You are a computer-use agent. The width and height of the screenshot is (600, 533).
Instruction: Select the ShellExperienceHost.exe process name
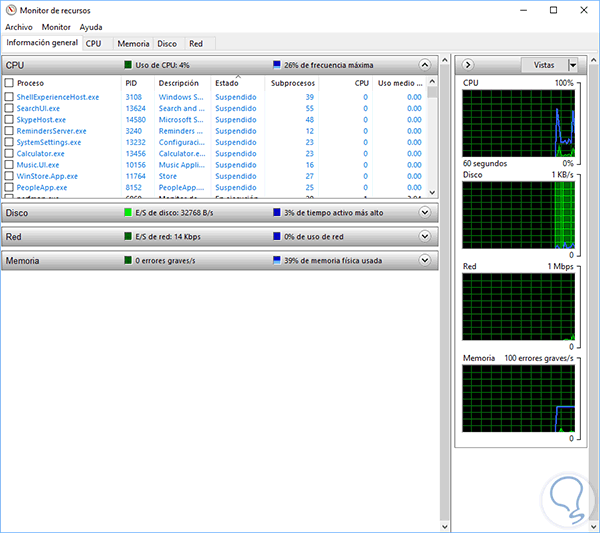[58, 97]
